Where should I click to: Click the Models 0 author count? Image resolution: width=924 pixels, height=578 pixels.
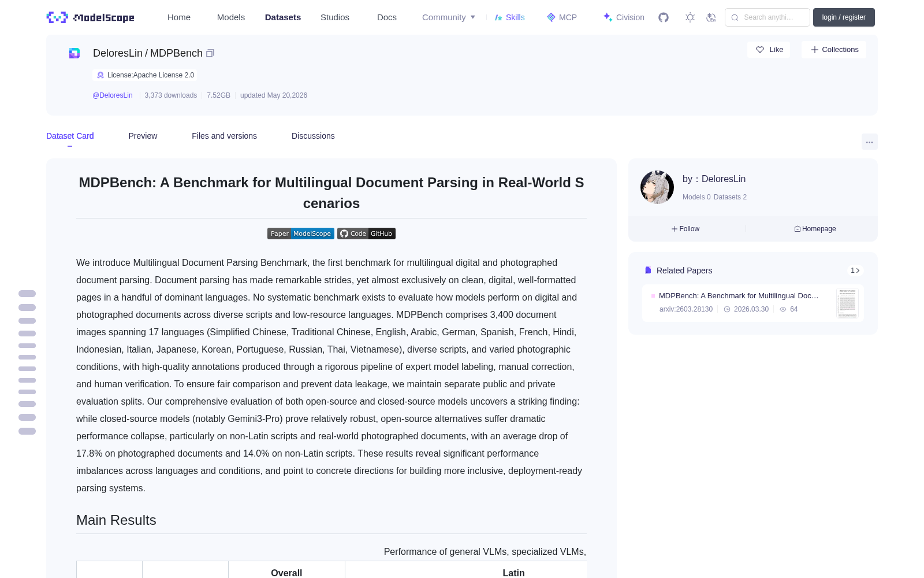696,197
